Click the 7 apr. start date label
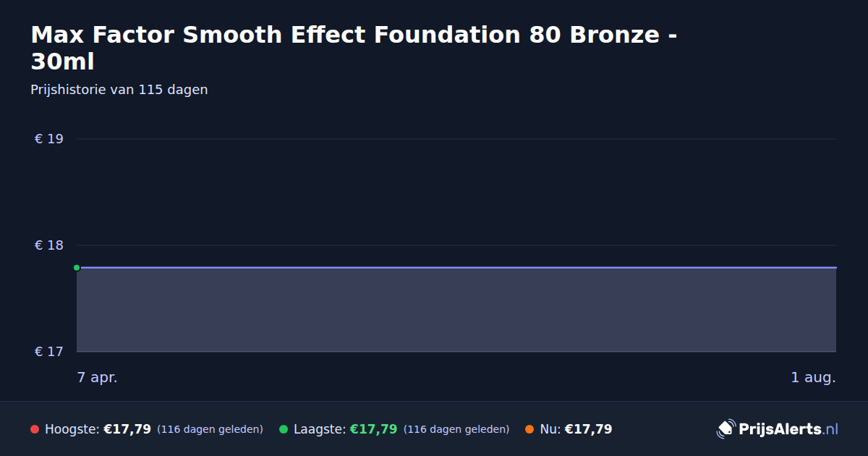Image resolution: width=868 pixels, height=456 pixels. pyautogui.click(x=98, y=377)
